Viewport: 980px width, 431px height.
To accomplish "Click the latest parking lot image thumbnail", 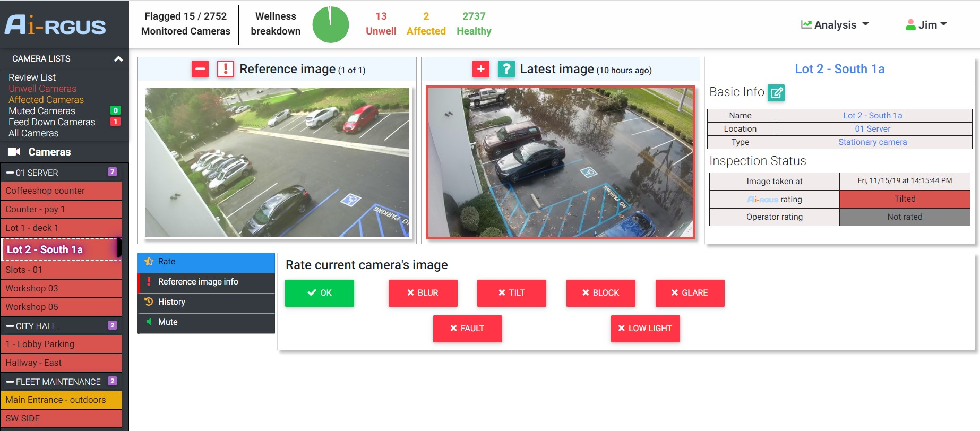I will coord(560,162).
